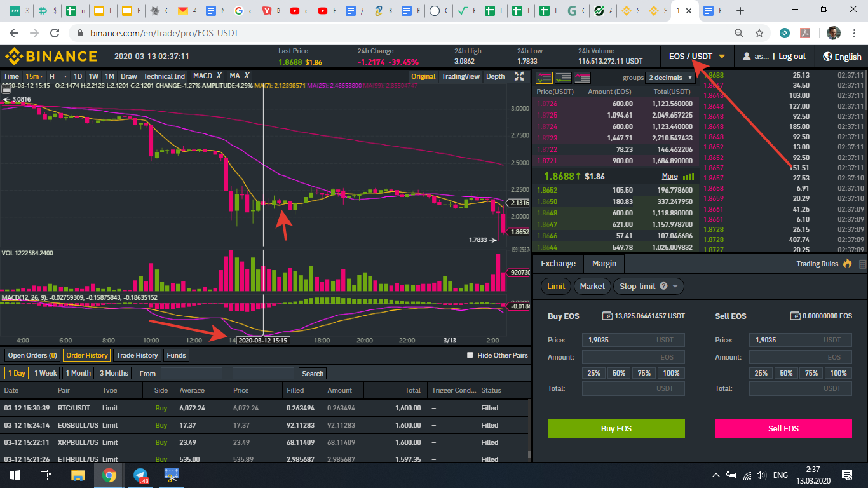Select Limit order type

click(x=556, y=286)
